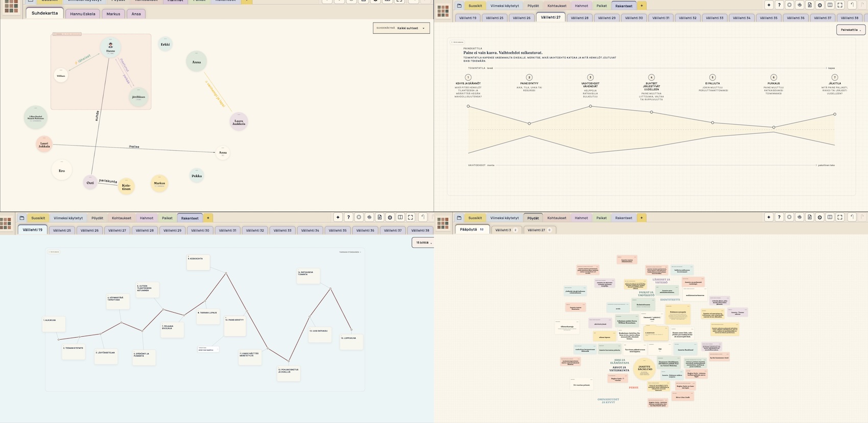This screenshot has height=423, width=868.
Task: Open the help question-mark icon in Painekattila window
Action: coord(779,5)
